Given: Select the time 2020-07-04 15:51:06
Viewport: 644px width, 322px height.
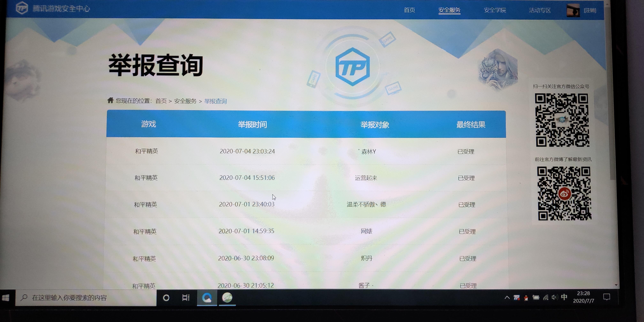Looking at the screenshot, I should 247,177.
